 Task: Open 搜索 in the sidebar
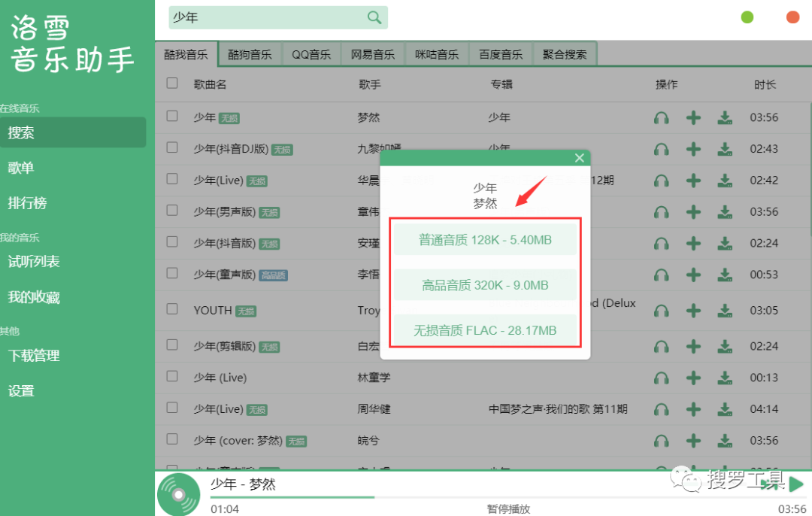(73, 132)
